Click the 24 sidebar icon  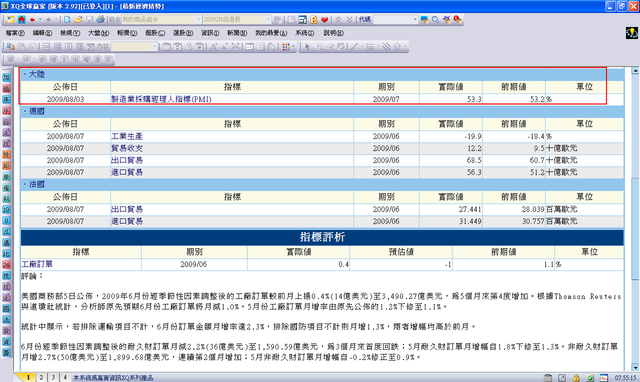coord(7,265)
